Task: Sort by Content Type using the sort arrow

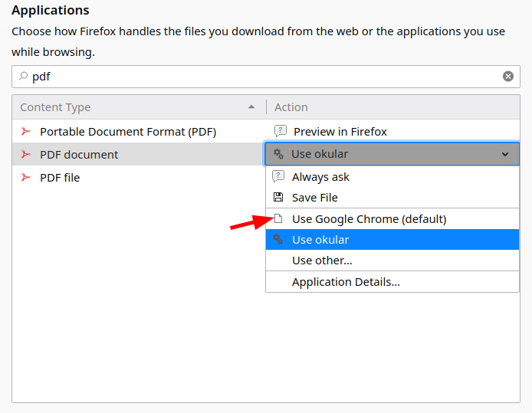Action: [x=252, y=107]
